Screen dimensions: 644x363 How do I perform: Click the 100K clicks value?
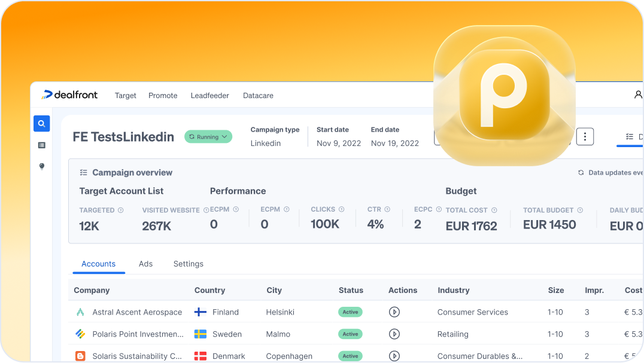[x=325, y=224]
